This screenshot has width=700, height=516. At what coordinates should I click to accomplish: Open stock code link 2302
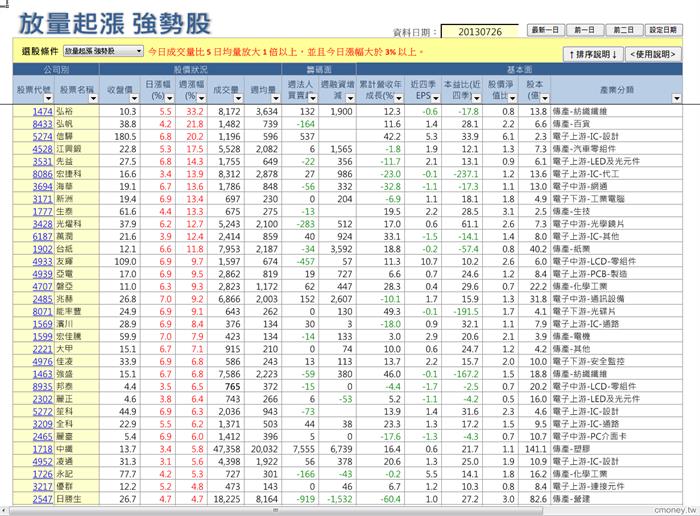pyautogui.click(x=42, y=399)
